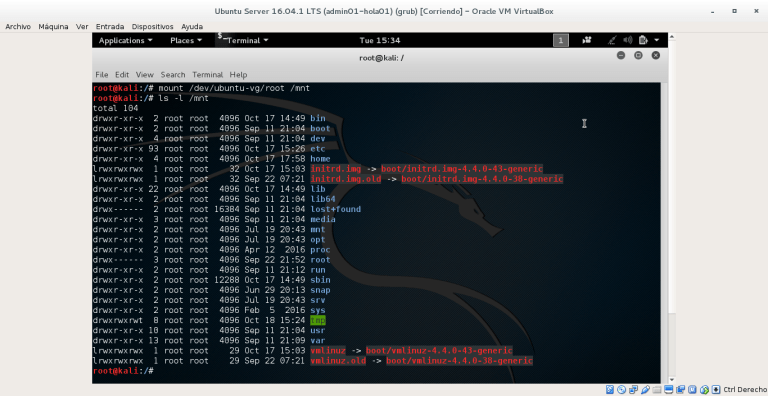This screenshot has width=768, height=396.
Task: Click the VM view scrollbar up arrow
Action: pos(672,36)
